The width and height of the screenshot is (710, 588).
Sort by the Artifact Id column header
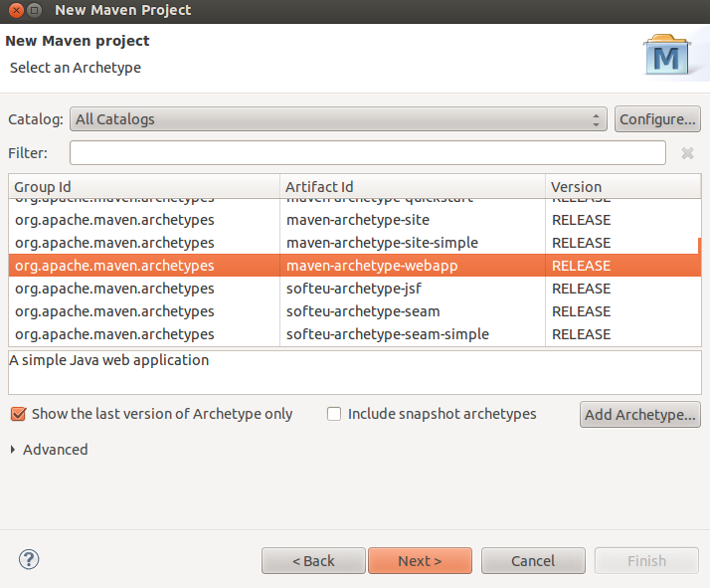click(413, 187)
